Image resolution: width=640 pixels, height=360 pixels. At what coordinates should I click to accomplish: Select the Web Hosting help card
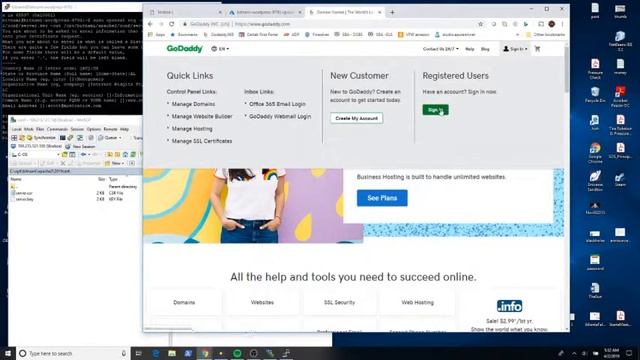417,302
